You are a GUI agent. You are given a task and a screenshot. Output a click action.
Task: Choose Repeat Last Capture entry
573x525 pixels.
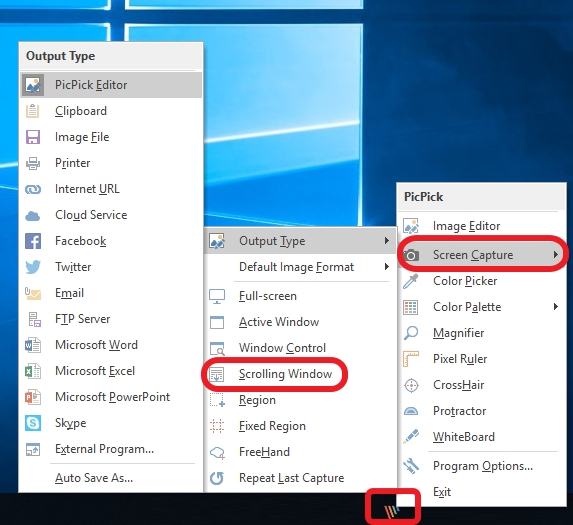(300, 478)
